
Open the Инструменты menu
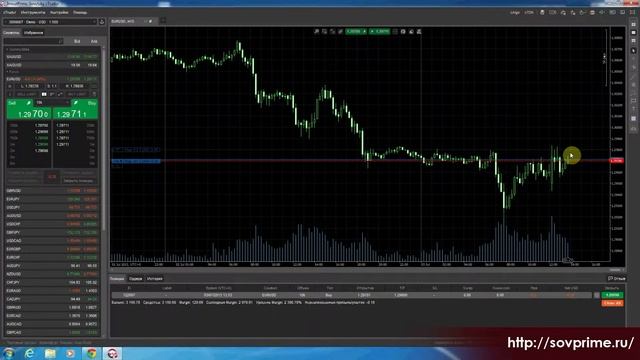(33, 12)
